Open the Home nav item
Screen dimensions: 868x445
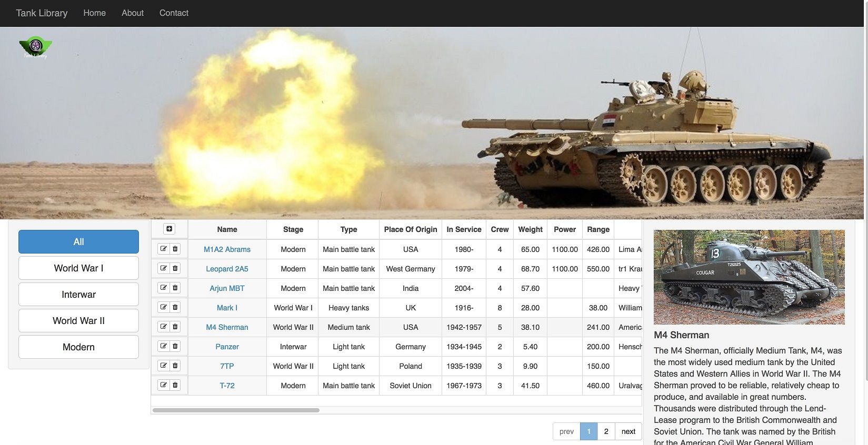pos(95,13)
